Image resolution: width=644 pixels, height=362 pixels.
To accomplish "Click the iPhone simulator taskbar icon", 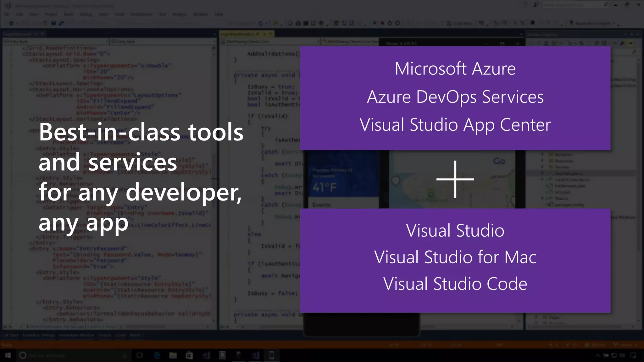I will (x=272, y=355).
